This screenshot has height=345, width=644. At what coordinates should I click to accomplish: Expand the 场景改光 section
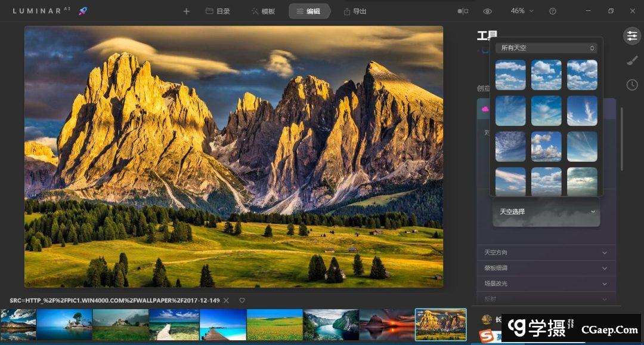546,284
